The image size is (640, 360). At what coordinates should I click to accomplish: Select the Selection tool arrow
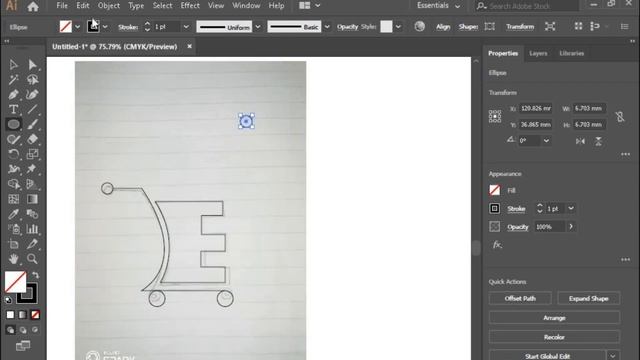pyautogui.click(x=13, y=64)
